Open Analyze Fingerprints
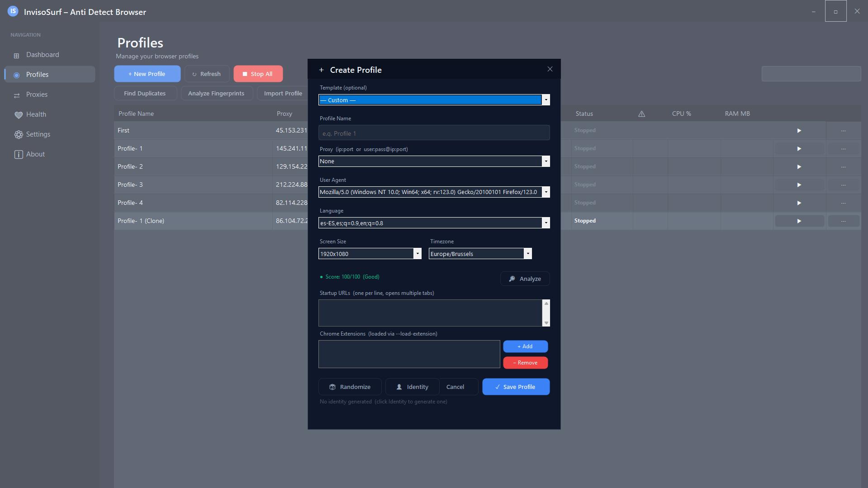Image resolution: width=868 pixels, height=488 pixels. (x=216, y=93)
